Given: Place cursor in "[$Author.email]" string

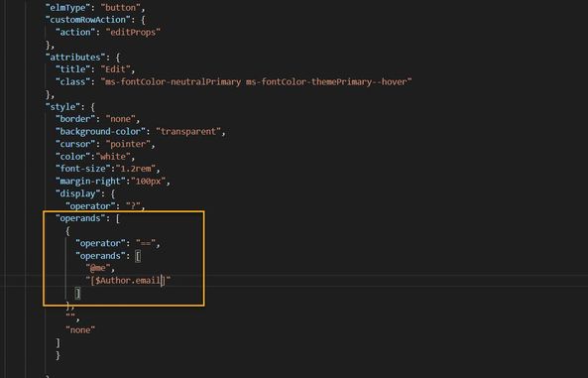Looking at the screenshot, I should (x=128, y=281).
